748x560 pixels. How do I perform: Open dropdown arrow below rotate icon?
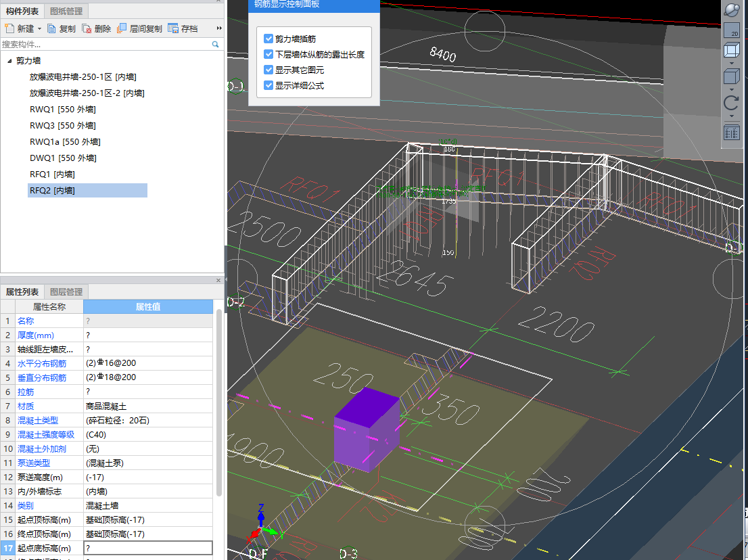(x=732, y=116)
